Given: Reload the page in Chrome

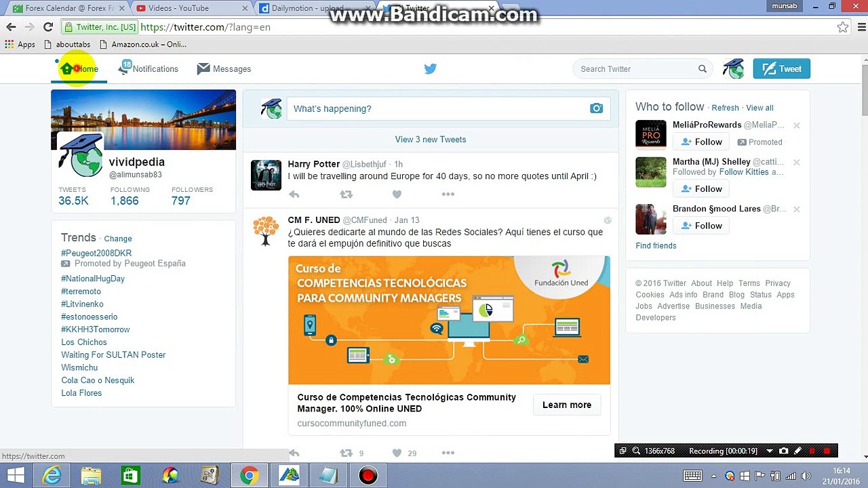Looking at the screenshot, I should pyautogui.click(x=47, y=27).
